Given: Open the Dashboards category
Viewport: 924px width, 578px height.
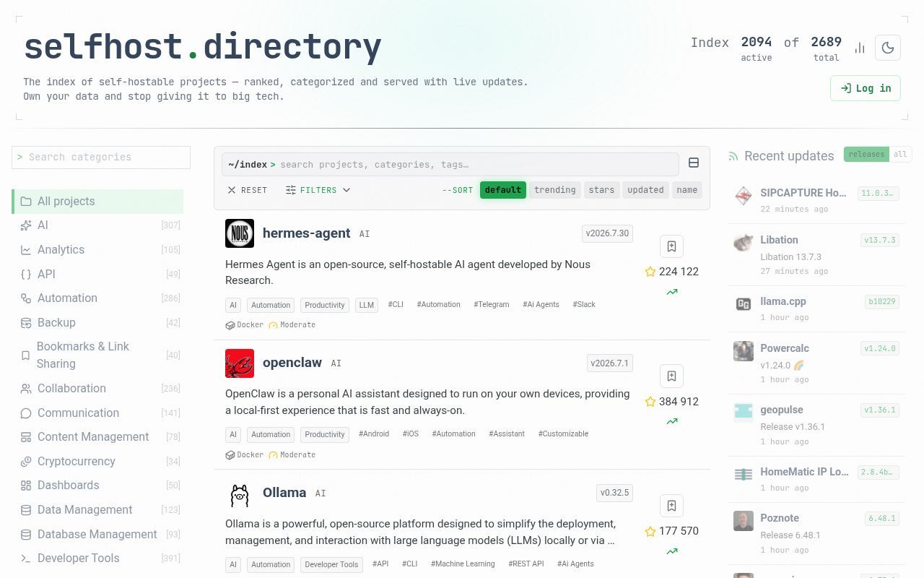Looking at the screenshot, I should click(x=97, y=485).
